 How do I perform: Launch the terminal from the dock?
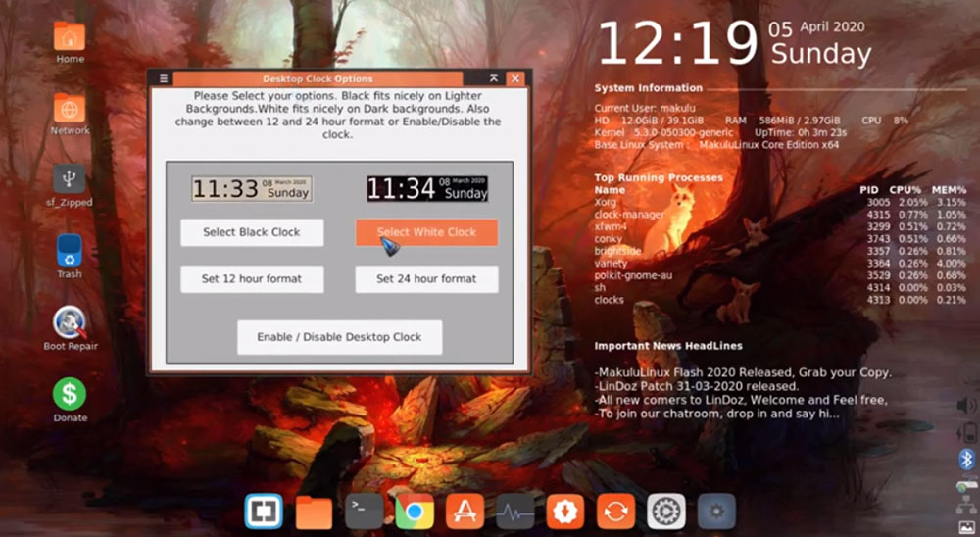tap(364, 512)
